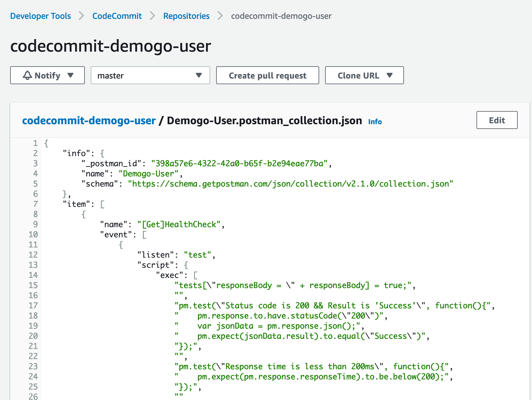Click the "event" key on line 10

(x=116, y=235)
